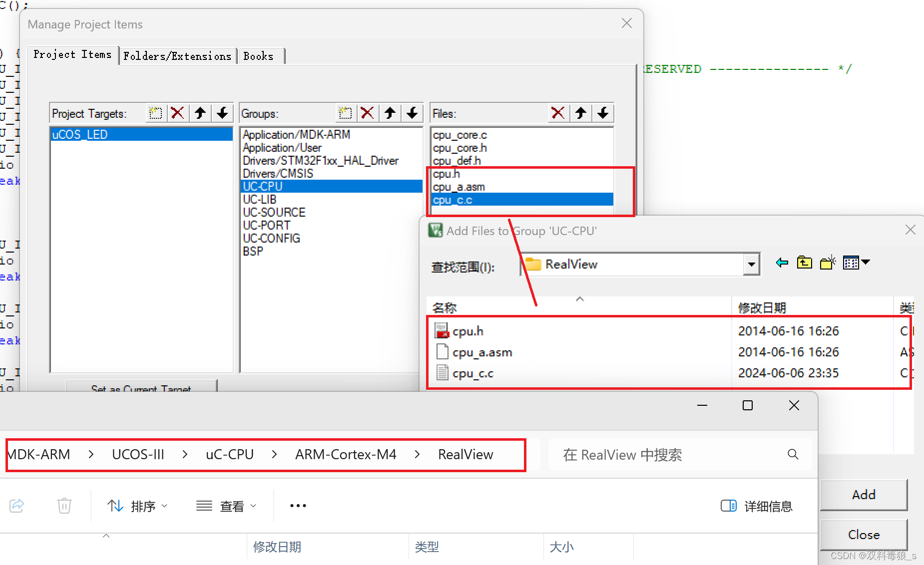Select the UC-SOURCE group
924x565 pixels.
(274, 213)
